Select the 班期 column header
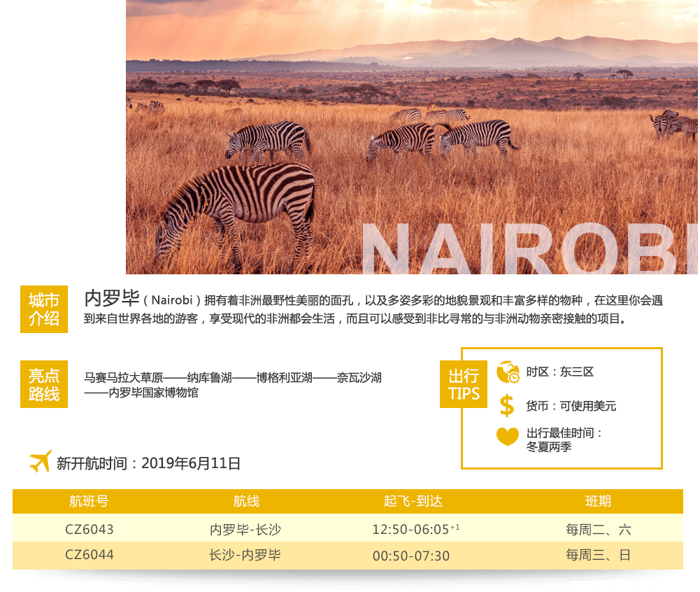This screenshot has height=592, width=700. (598, 501)
